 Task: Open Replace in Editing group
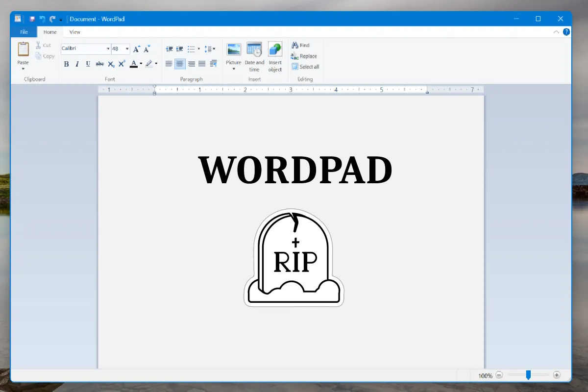pos(303,56)
